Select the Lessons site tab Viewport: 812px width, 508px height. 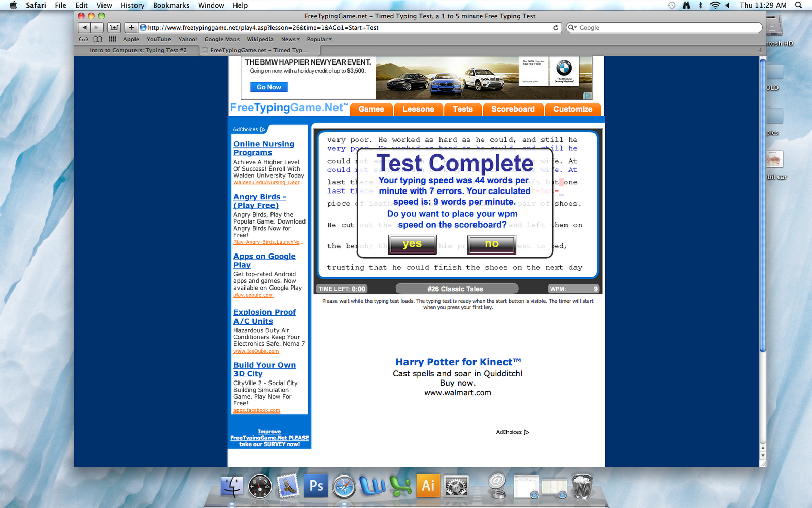coord(418,109)
